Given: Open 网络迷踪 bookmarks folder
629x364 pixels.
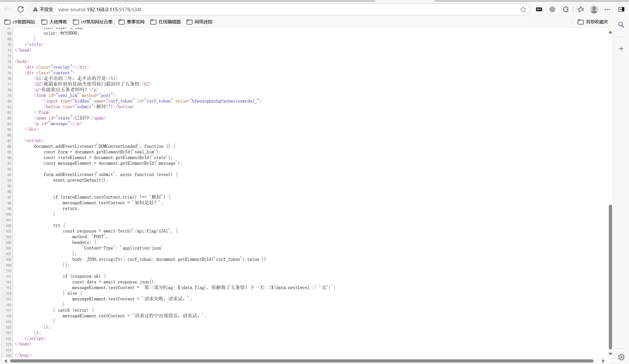Looking at the screenshot, I should point(199,22).
